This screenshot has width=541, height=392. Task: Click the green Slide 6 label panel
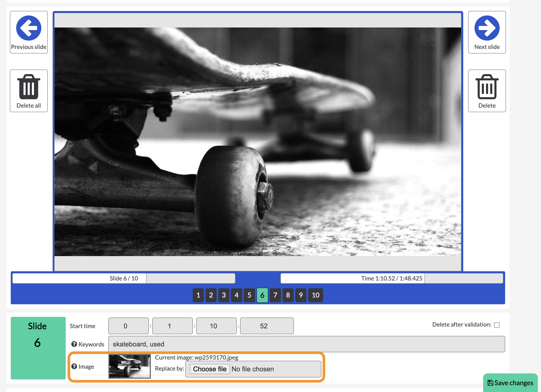pyautogui.click(x=38, y=348)
